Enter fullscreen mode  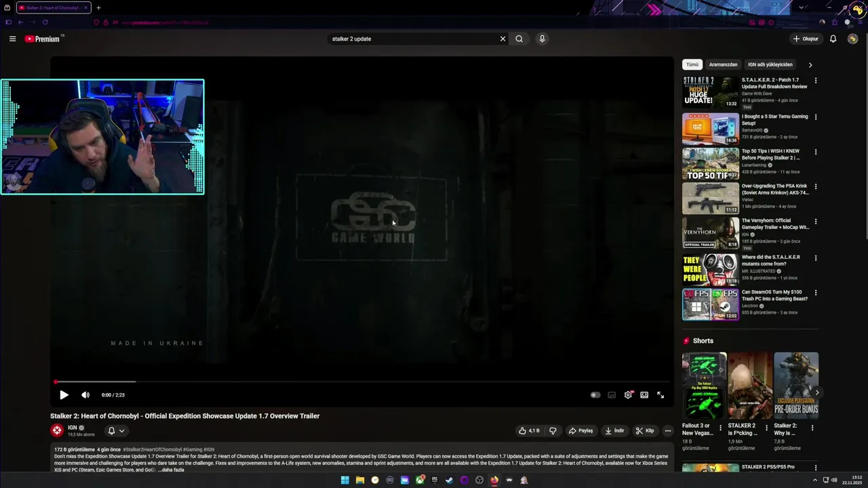(660, 394)
